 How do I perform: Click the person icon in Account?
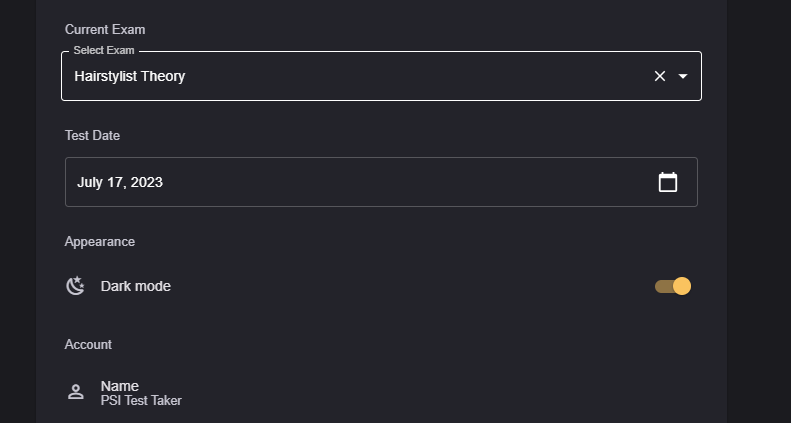click(75, 392)
